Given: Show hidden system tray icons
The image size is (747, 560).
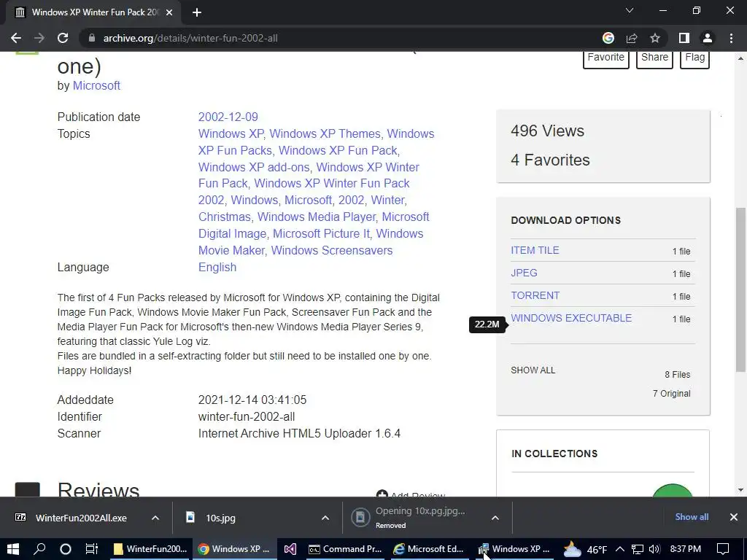Looking at the screenshot, I should click(620, 549).
